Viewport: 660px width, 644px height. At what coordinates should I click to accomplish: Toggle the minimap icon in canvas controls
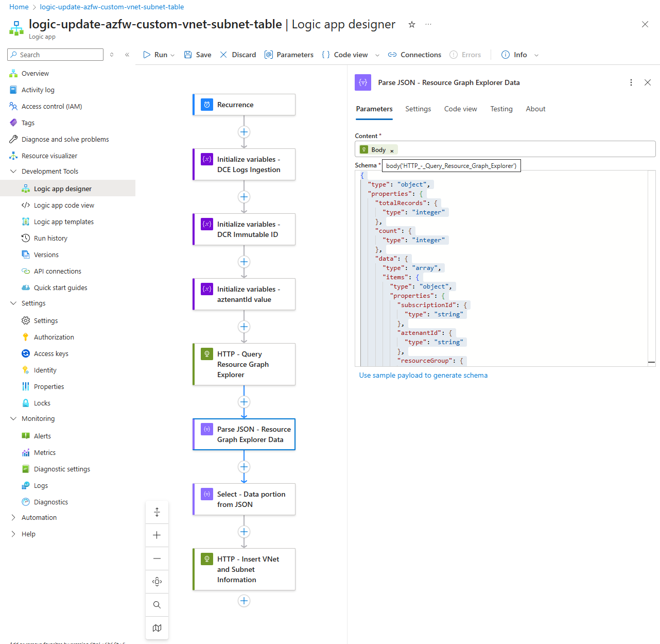click(x=157, y=628)
